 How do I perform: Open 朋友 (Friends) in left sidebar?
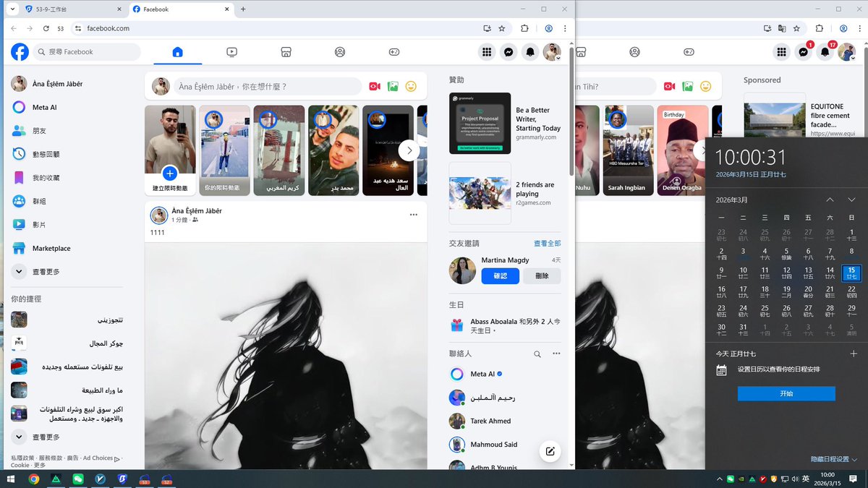pos(67,131)
